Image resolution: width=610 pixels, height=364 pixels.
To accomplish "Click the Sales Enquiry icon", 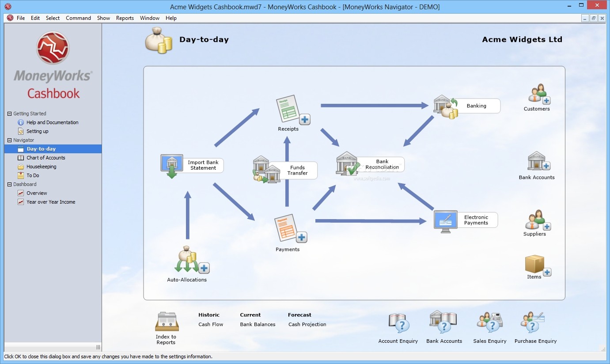I will (x=490, y=322).
